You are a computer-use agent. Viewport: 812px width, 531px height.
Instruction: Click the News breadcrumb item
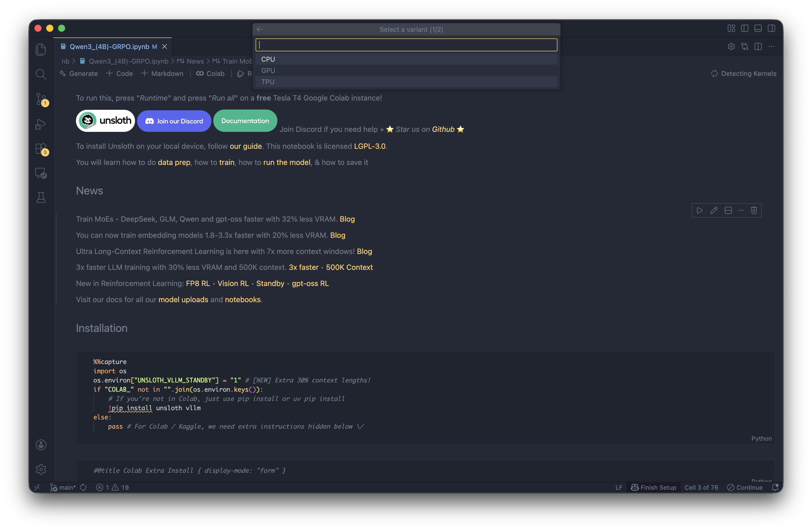[x=195, y=61]
